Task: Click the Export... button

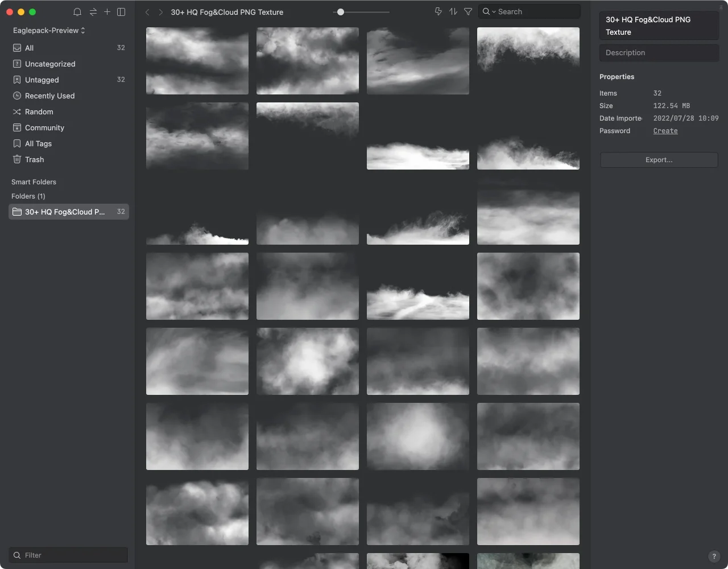Action: pyautogui.click(x=659, y=160)
